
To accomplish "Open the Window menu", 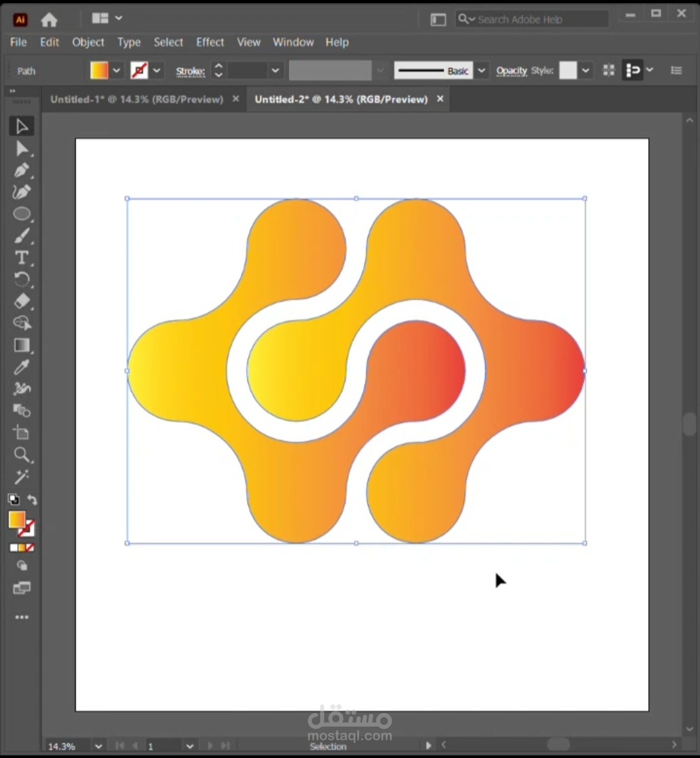I will pyautogui.click(x=293, y=42).
